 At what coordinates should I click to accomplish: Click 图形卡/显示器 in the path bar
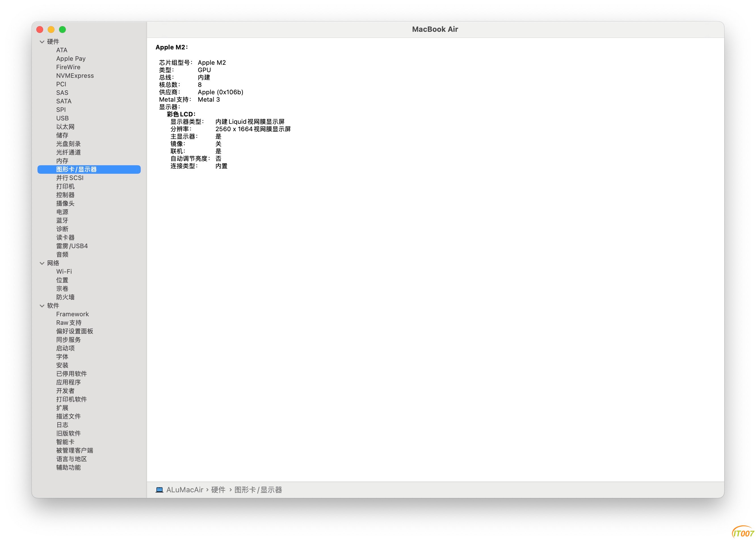tap(258, 490)
